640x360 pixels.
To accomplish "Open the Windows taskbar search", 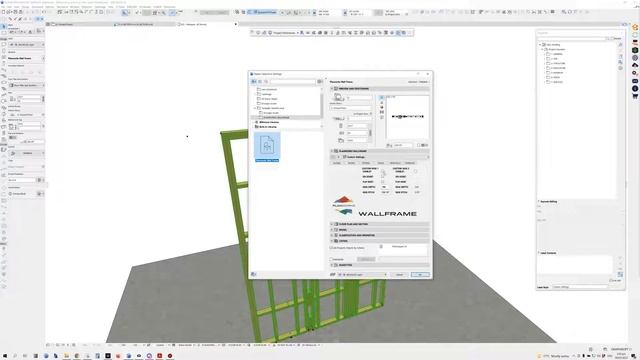I will 15,356.
